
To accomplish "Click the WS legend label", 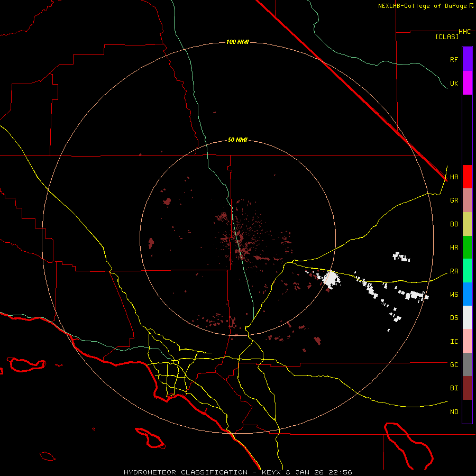I will 454,295.
